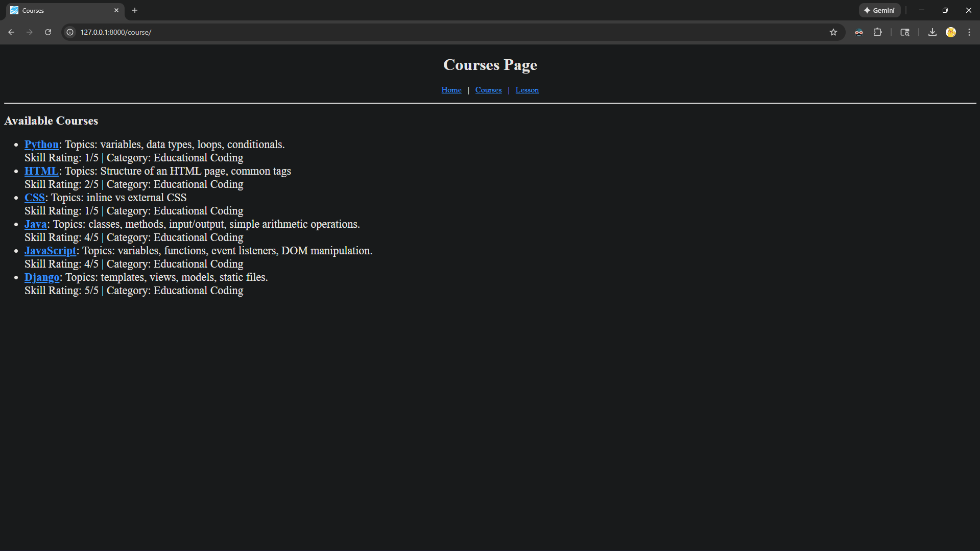Open the Downloads icon

tap(931, 32)
